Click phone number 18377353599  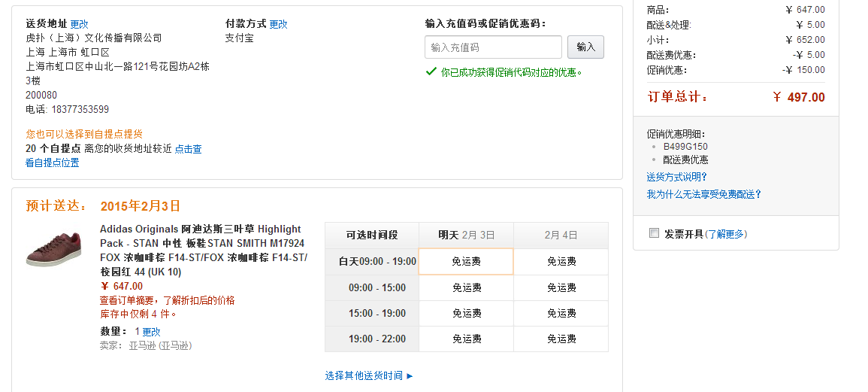80,109
